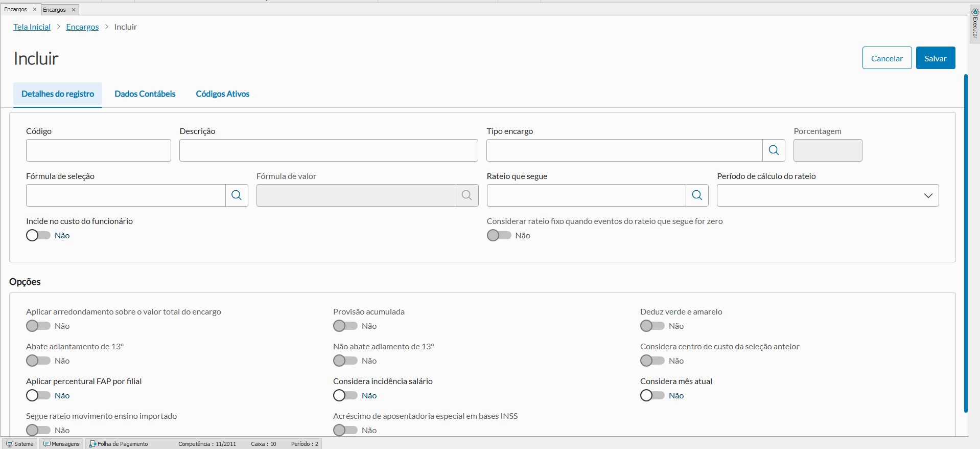Click the Folha de Pagamento status icon

(x=92, y=444)
